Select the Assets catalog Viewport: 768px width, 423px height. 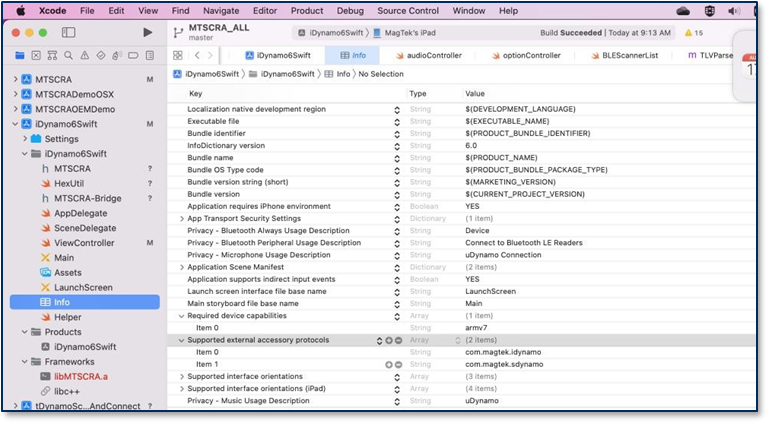click(68, 273)
